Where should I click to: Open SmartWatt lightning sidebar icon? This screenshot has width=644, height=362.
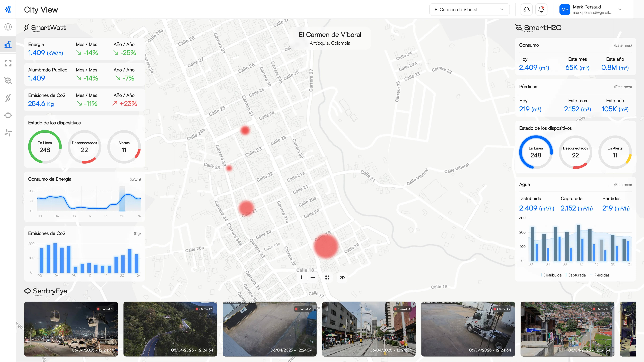[8, 98]
